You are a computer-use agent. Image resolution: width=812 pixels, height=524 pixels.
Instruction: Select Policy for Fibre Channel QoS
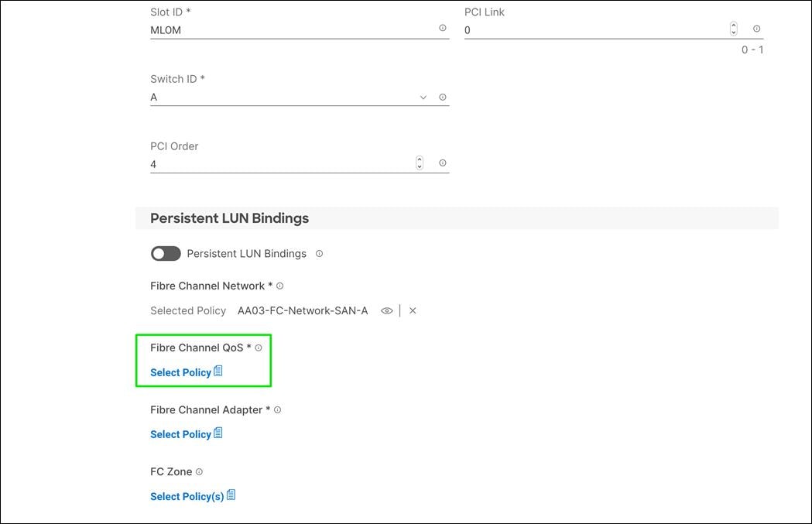[181, 372]
